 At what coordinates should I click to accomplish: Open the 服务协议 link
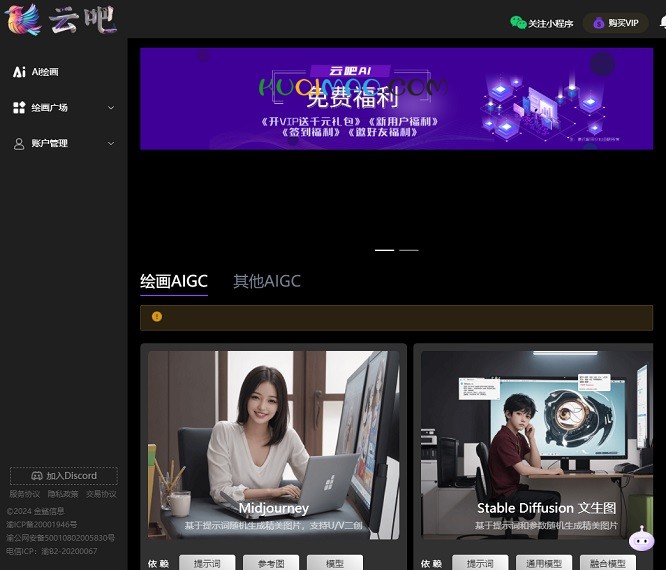pyautogui.click(x=25, y=494)
